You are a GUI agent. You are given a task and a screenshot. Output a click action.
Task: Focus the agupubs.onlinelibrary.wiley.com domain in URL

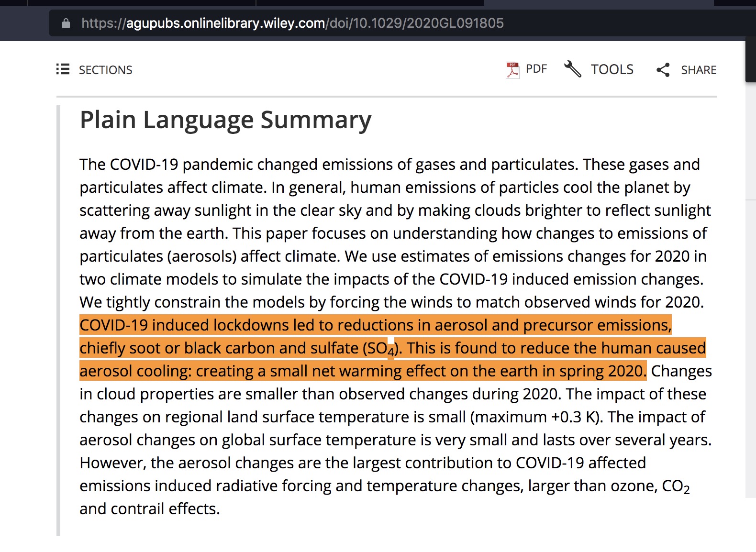click(x=225, y=23)
